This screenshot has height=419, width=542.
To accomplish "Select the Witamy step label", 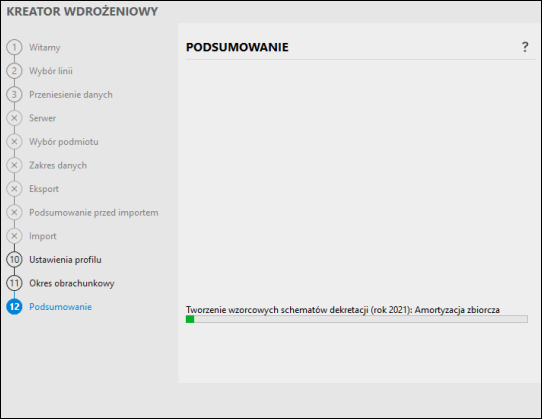I will (x=45, y=47).
